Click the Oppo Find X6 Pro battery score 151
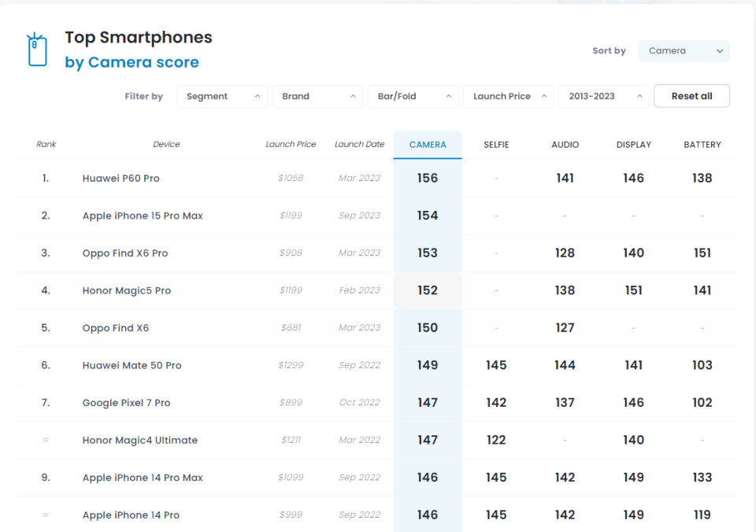Image resolution: width=756 pixels, height=532 pixels. tap(702, 253)
